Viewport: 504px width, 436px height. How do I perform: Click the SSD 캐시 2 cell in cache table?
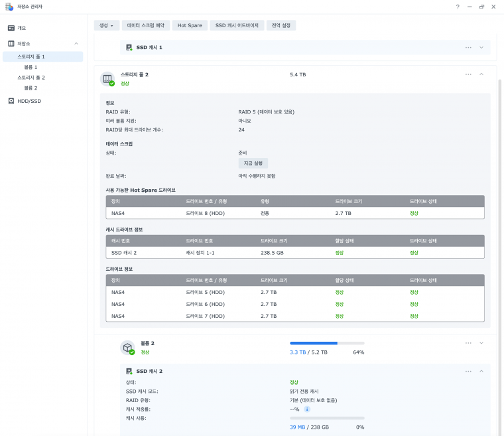tap(124, 253)
